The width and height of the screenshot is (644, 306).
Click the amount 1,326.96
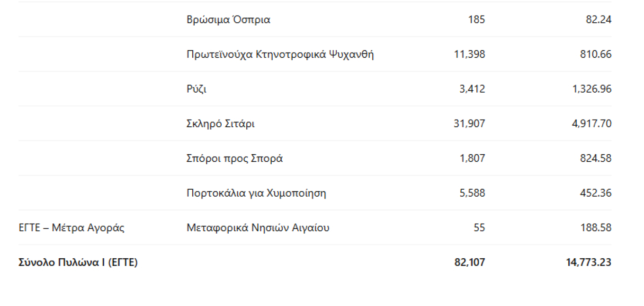click(592, 89)
